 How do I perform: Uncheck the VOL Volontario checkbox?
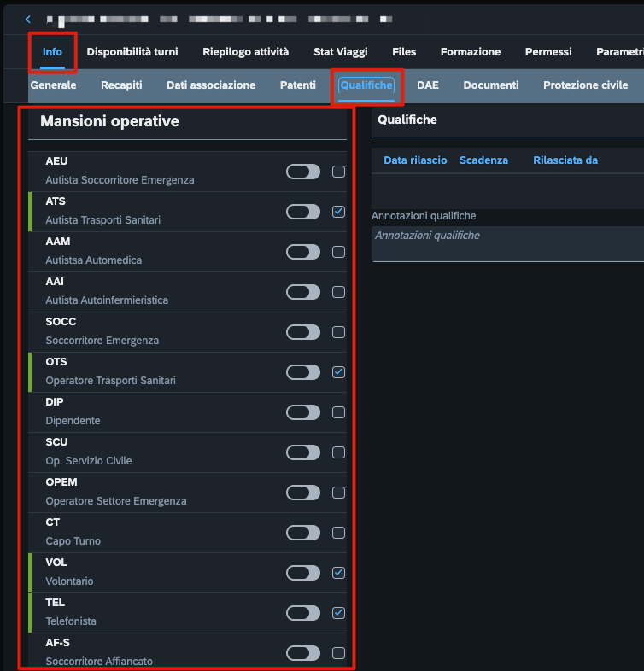click(x=338, y=573)
